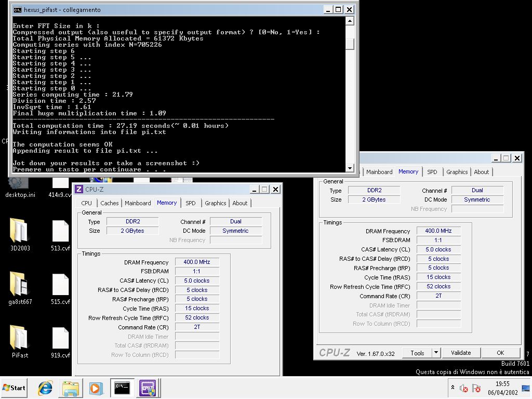Click console scrollbar up arrow
Screen dimensions: 532x399
pos(350,21)
